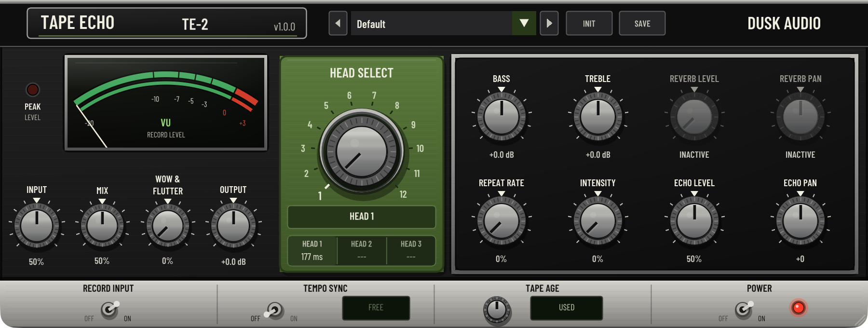Viewport: 868px width, 328px height.
Task: Click the HEAD 1 mode display
Action: click(362, 217)
